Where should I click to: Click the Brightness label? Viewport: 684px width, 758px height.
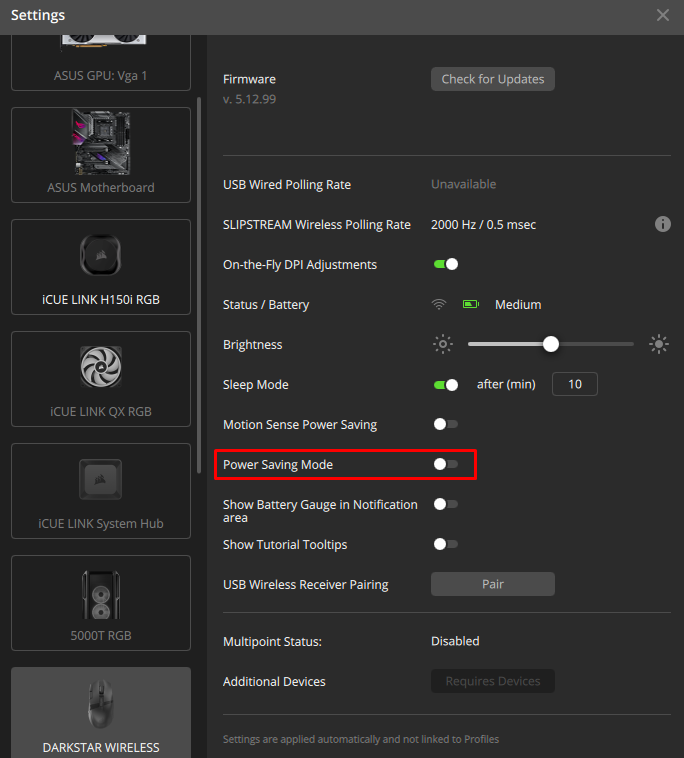pyautogui.click(x=252, y=345)
